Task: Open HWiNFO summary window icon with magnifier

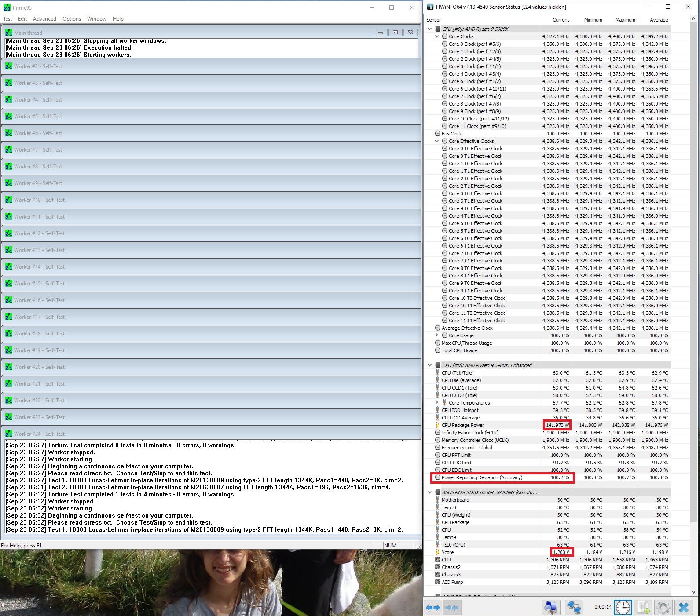Action: tap(550, 608)
